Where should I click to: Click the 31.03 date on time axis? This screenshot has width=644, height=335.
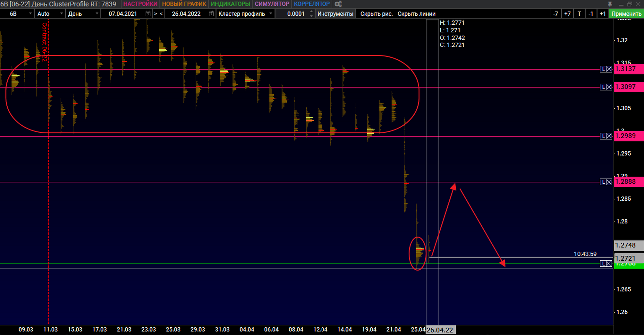222,330
